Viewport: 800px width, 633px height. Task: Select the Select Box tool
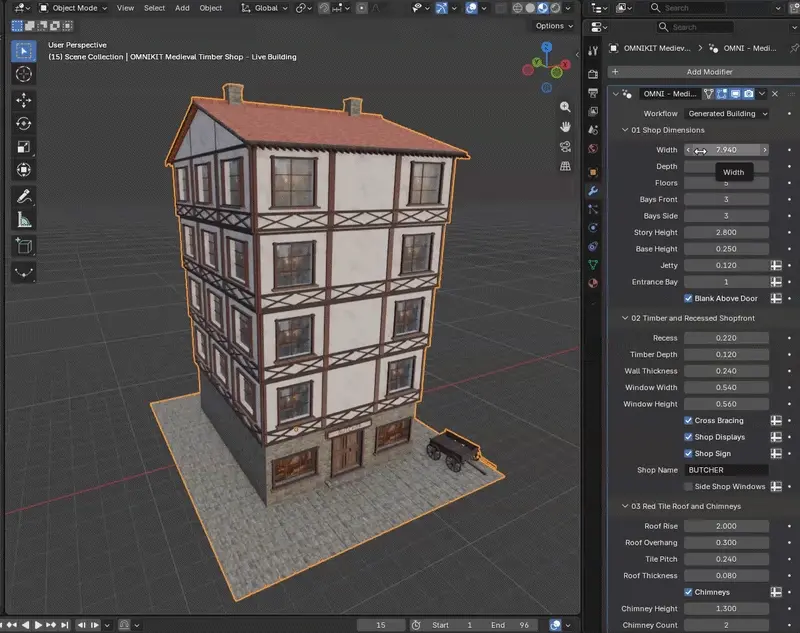click(x=23, y=51)
